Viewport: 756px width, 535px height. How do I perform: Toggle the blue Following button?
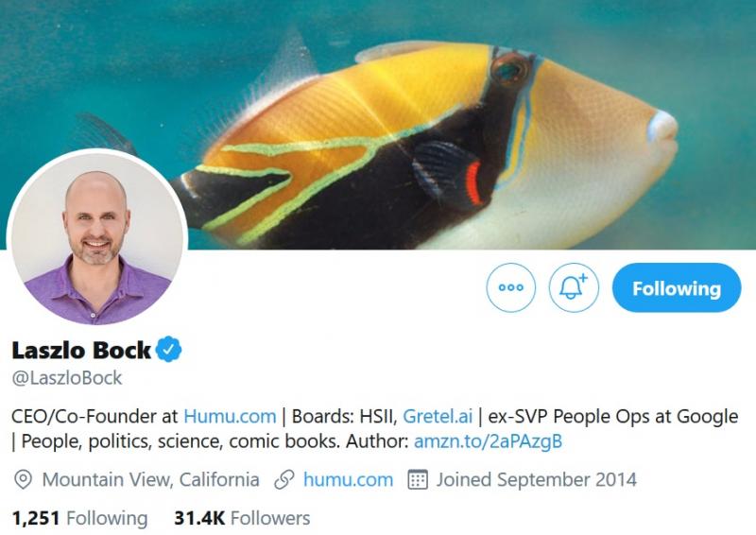(x=677, y=287)
